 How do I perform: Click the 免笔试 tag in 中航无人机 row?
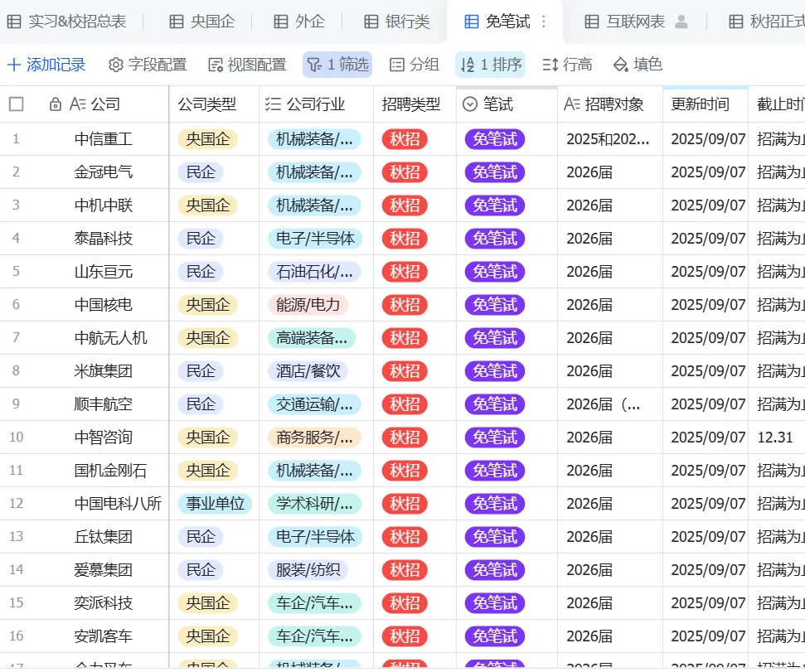(x=495, y=337)
